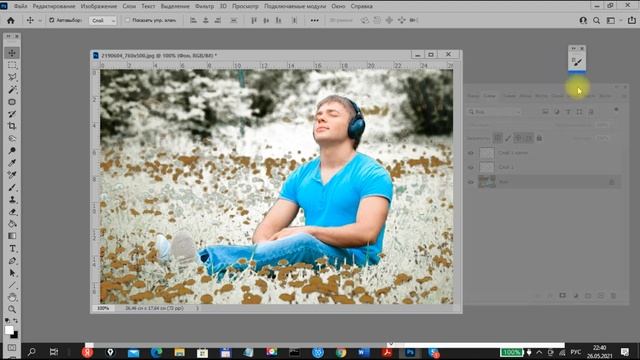Expand Move tool preset picker arrow
Screen dimensions: 640x360
[x=40, y=20]
